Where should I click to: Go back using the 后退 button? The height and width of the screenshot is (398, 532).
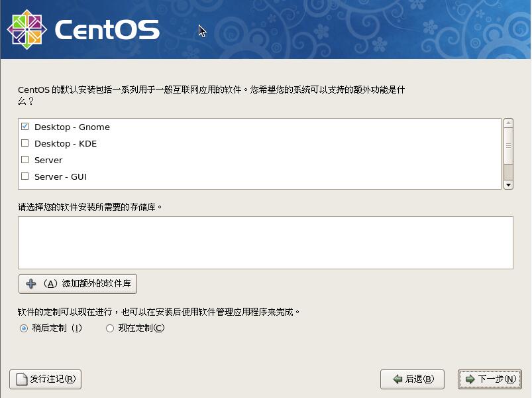[412, 379]
